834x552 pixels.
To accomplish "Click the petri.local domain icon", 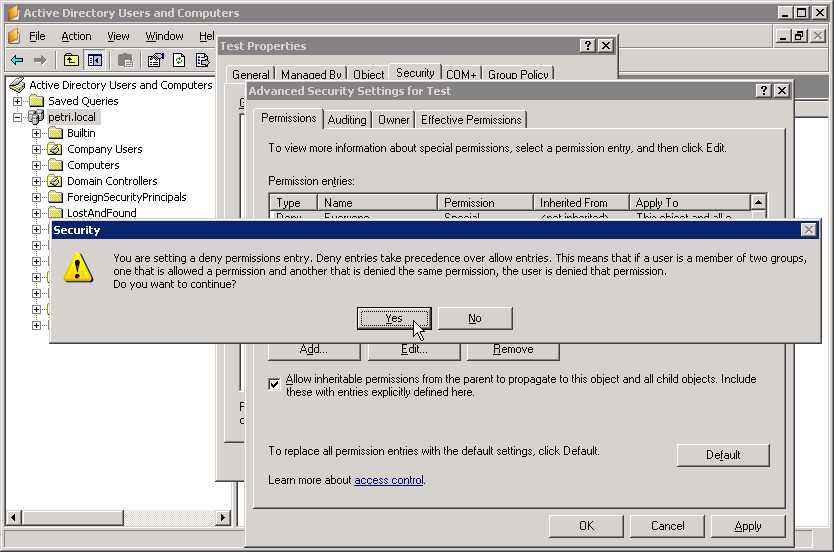I will 36,117.
